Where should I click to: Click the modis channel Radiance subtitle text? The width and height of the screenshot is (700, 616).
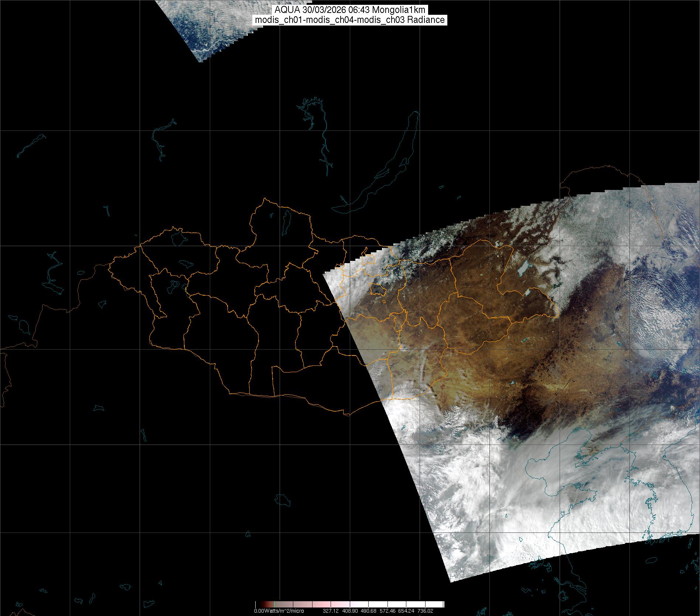(x=349, y=20)
